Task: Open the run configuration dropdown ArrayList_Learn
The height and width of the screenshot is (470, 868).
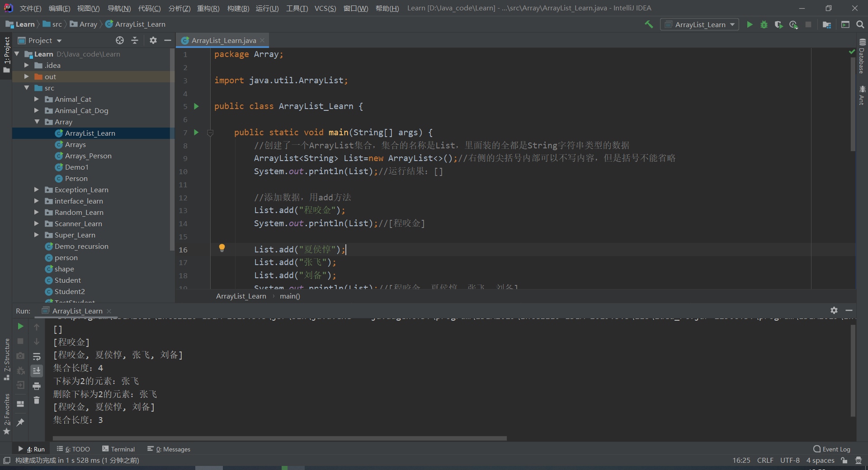Action: point(700,24)
